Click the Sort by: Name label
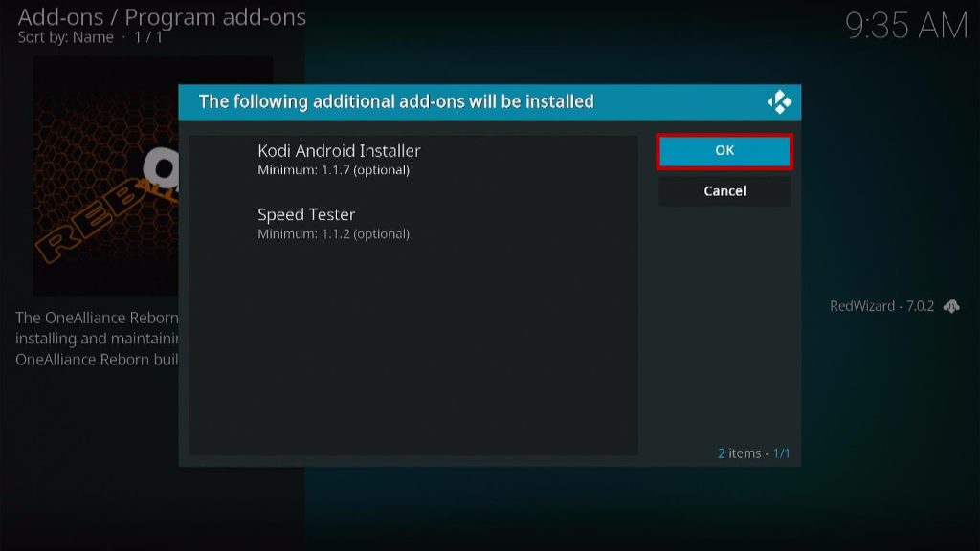 tap(66, 37)
